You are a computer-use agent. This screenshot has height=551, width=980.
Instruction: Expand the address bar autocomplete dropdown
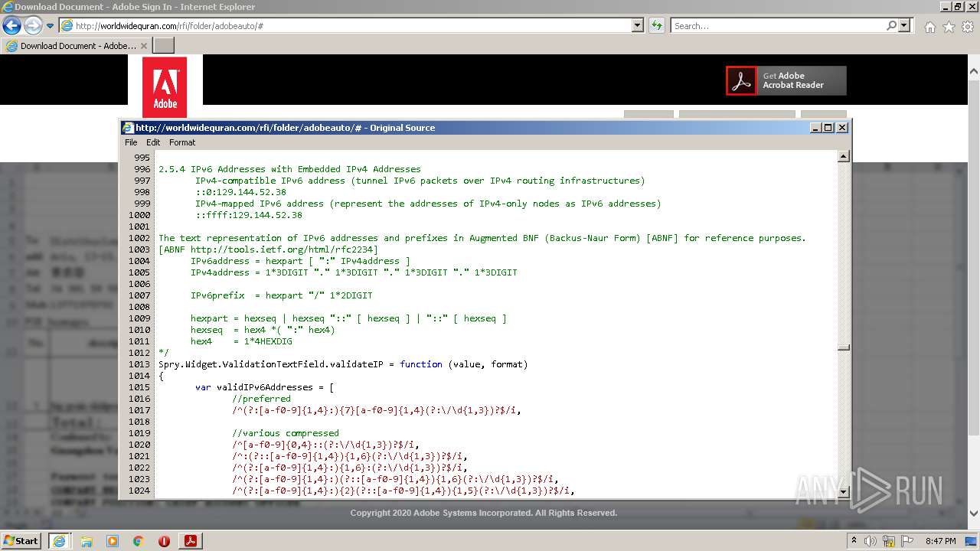click(638, 25)
